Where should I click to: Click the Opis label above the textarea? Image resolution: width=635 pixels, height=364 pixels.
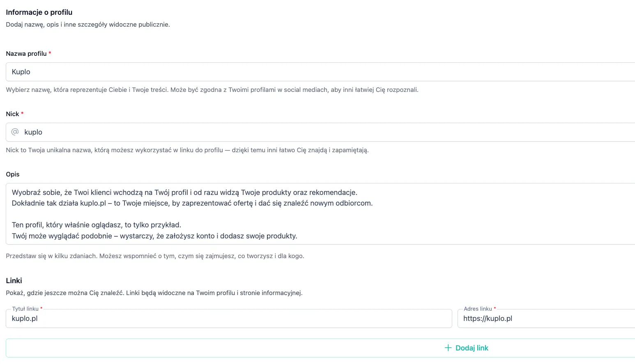[x=13, y=174]
